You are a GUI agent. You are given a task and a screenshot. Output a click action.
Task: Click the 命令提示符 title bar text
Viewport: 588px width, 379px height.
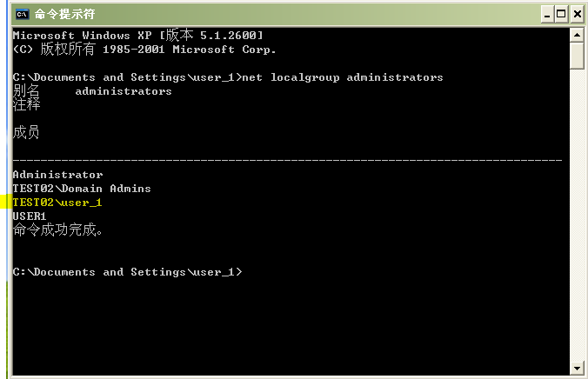click(65, 14)
